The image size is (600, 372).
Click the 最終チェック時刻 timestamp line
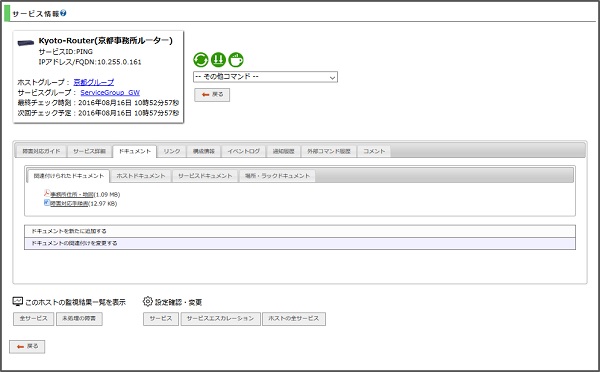(x=98, y=103)
